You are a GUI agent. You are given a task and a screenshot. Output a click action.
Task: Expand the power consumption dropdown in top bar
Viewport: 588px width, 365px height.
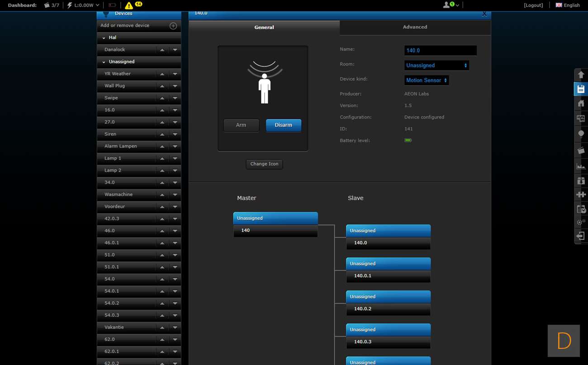pos(97,5)
